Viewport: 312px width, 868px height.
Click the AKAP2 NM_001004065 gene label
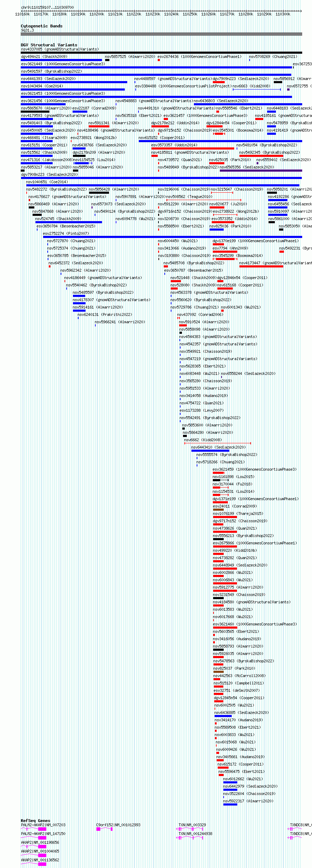tap(40, 851)
